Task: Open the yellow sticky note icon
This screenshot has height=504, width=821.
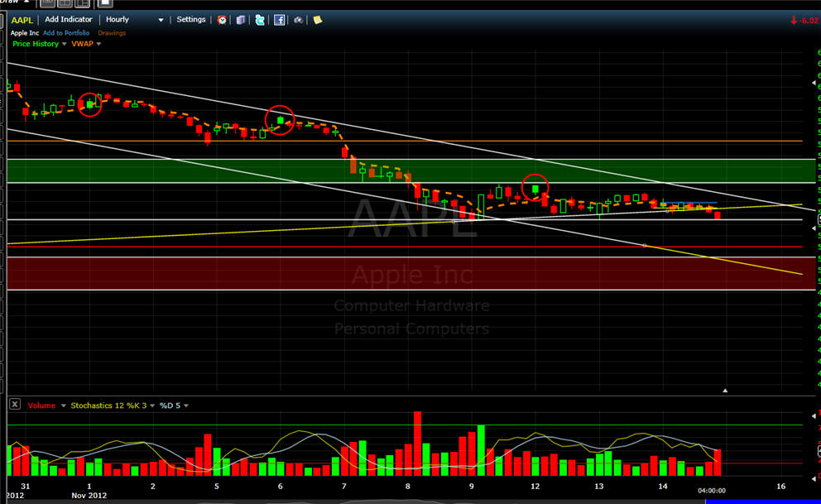Action: (x=317, y=20)
